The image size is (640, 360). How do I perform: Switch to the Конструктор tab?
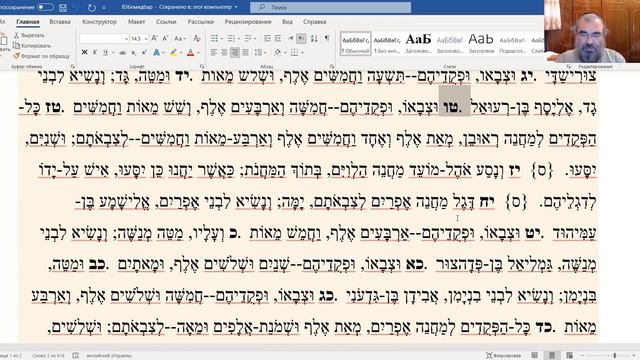click(100, 22)
